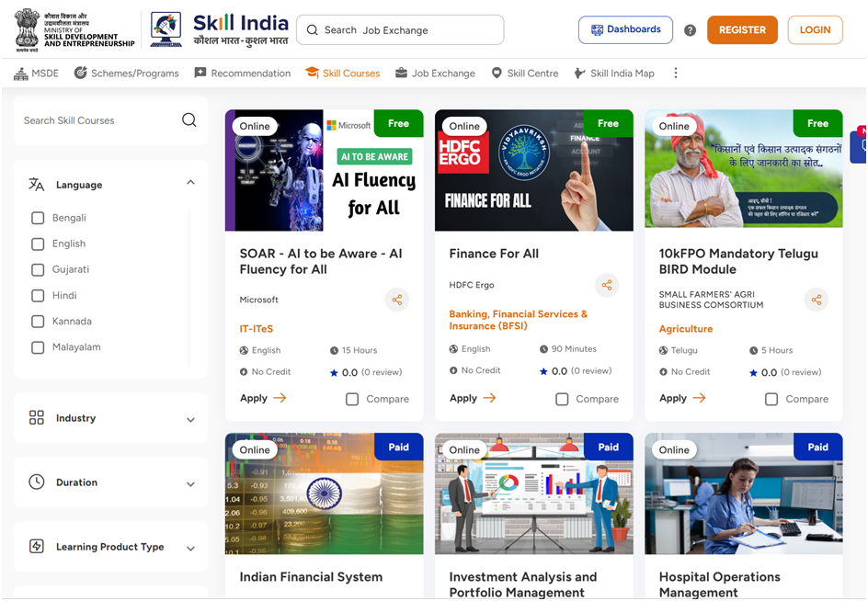Click the Skill India logo
868x601 pixels.
tap(220, 29)
